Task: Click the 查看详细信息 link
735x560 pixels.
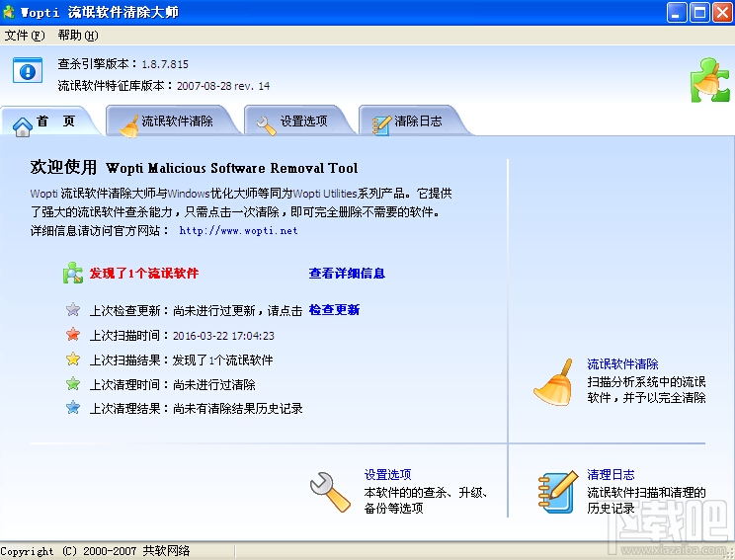Action: [x=347, y=274]
